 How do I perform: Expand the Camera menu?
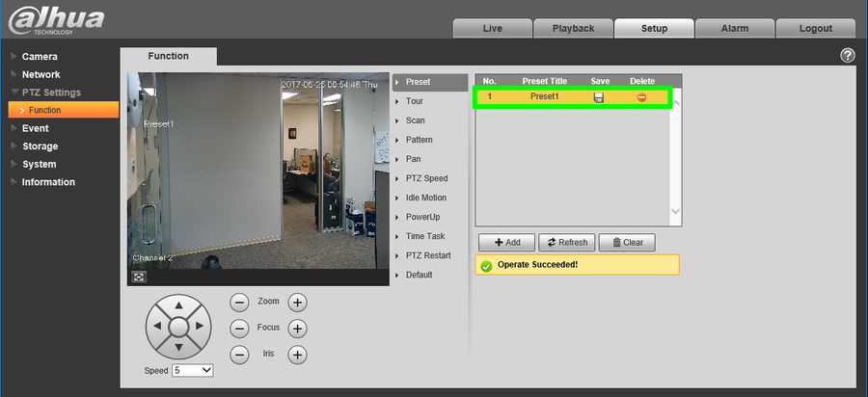coord(40,57)
